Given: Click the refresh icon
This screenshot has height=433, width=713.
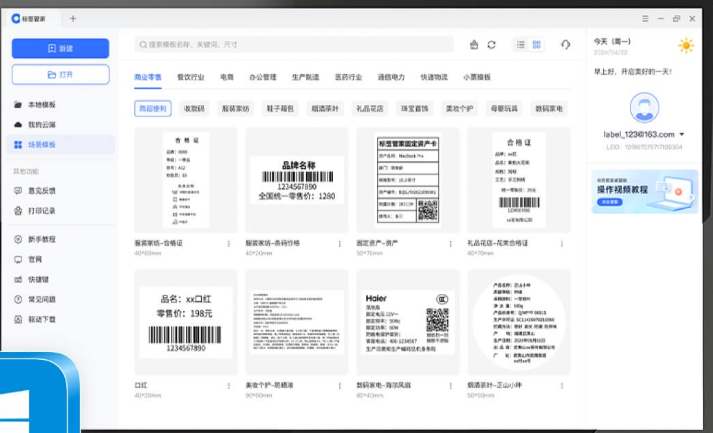Looking at the screenshot, I should tap(492, 45).
